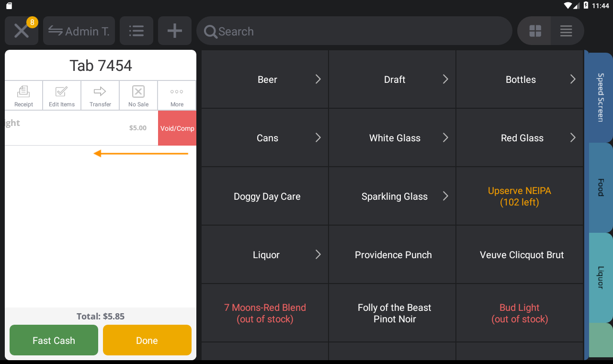Switch to grid view layout
The height and width of the screenshot is (364, 613).
535,31
